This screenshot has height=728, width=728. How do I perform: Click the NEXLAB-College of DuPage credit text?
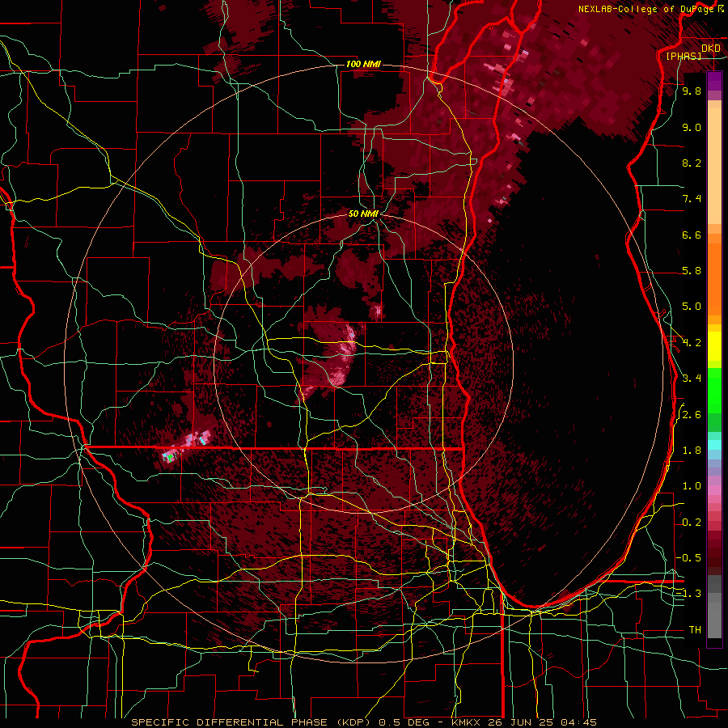(x=645, y=9)
